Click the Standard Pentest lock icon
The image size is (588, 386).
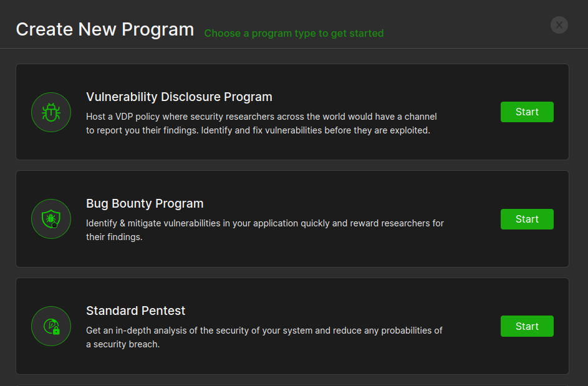coord(51,326)
